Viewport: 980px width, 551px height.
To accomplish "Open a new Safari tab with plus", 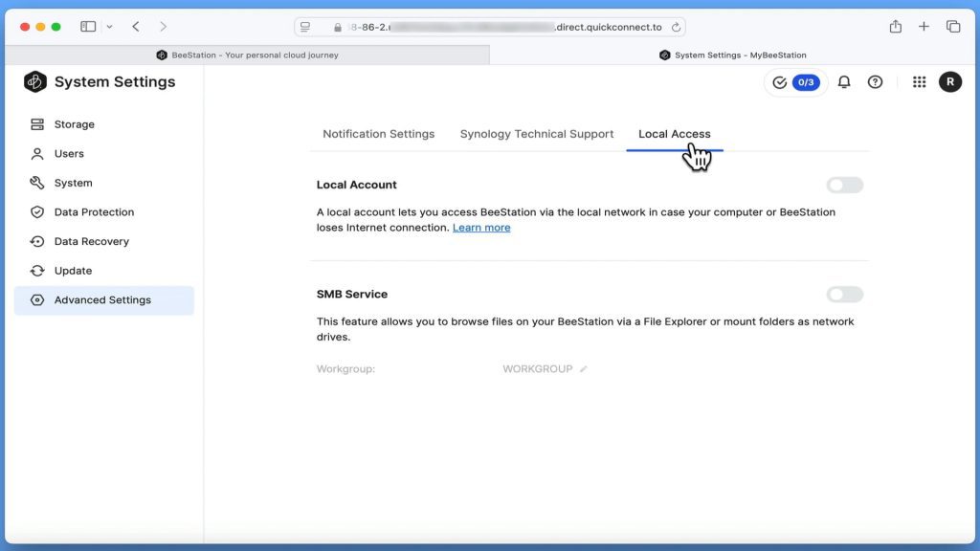I will (924, 26).
